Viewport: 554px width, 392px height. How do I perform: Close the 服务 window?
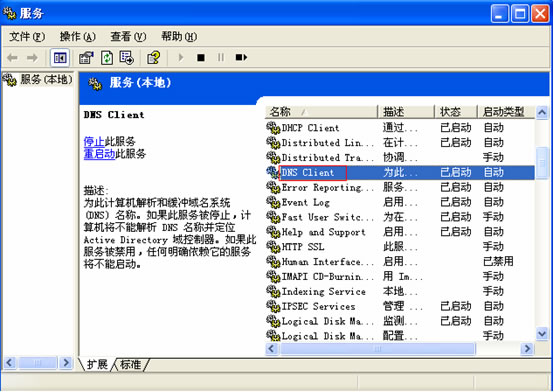(x=540, y=13)
